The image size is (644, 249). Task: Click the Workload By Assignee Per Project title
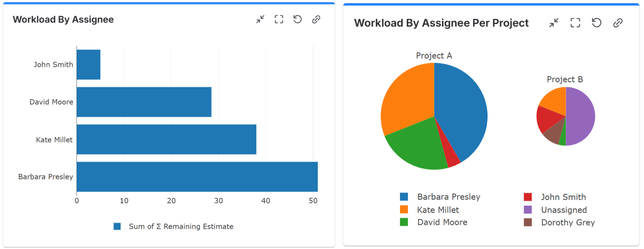click(x=441, y=23)
